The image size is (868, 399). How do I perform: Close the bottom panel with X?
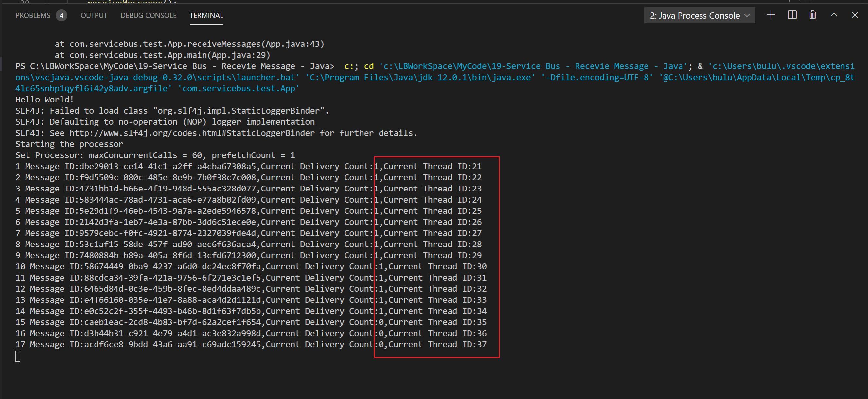coord(855,15)
